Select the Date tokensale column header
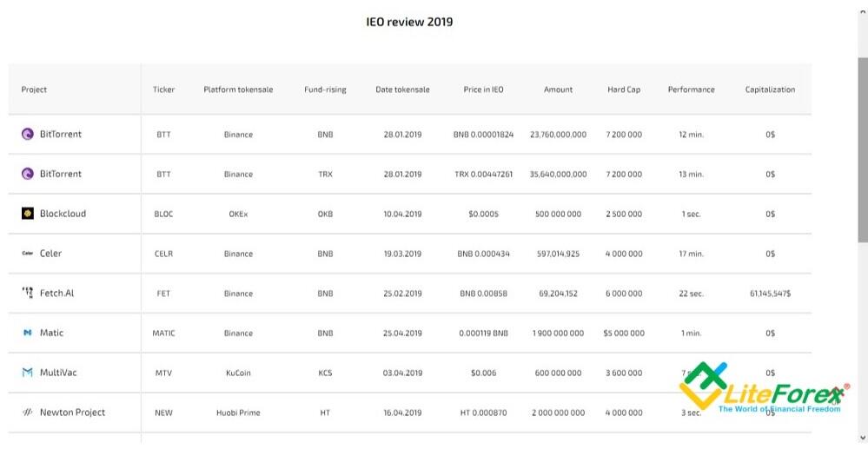Viewport: 868px width, 456px height. point(402,89)
